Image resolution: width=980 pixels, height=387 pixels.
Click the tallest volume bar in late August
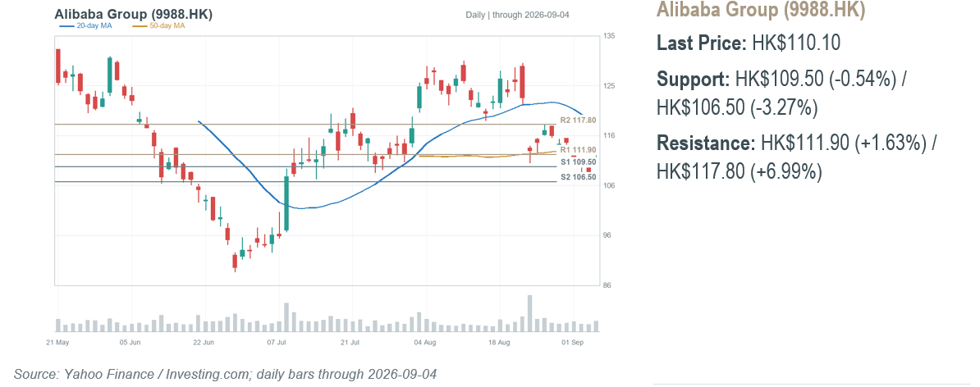coord(529,312)
